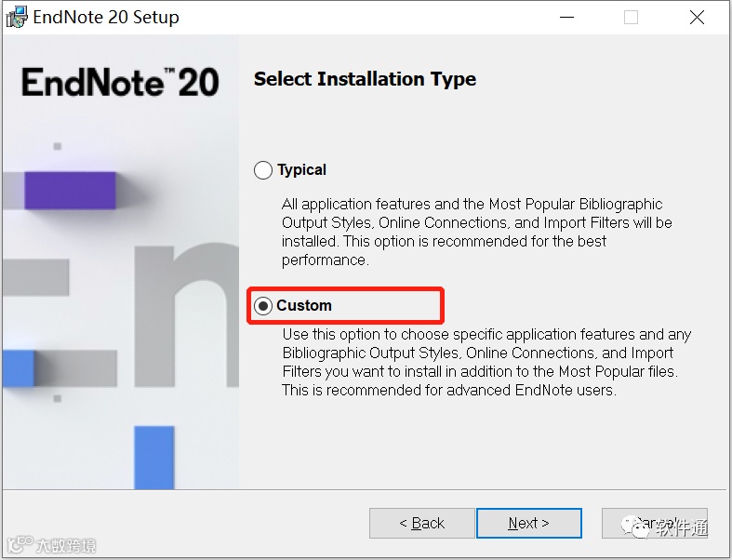Click the text 'This is recommended for advanced EndNote users.'
The image size is (732, 560).
pyautogui.click(x=449, y=390)
